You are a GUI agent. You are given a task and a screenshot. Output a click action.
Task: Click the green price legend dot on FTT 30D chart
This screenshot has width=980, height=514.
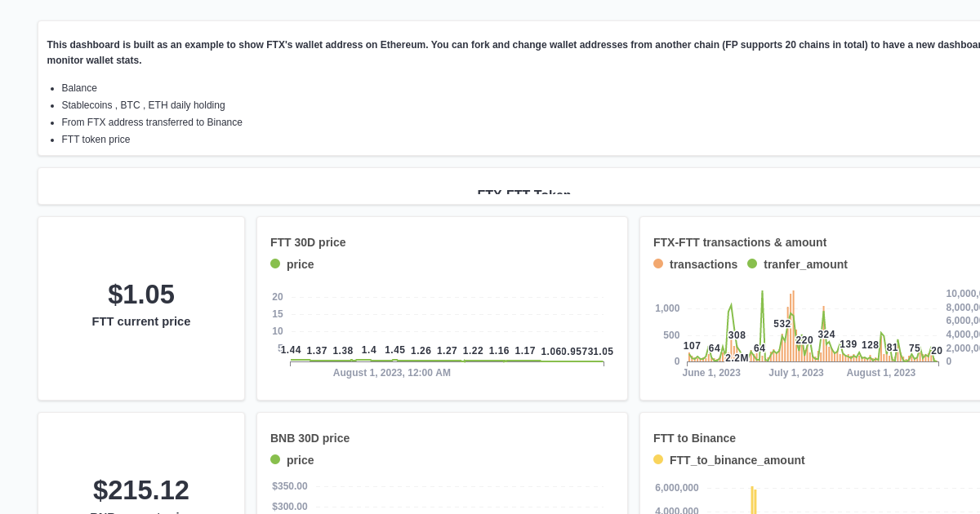(275, 264)
